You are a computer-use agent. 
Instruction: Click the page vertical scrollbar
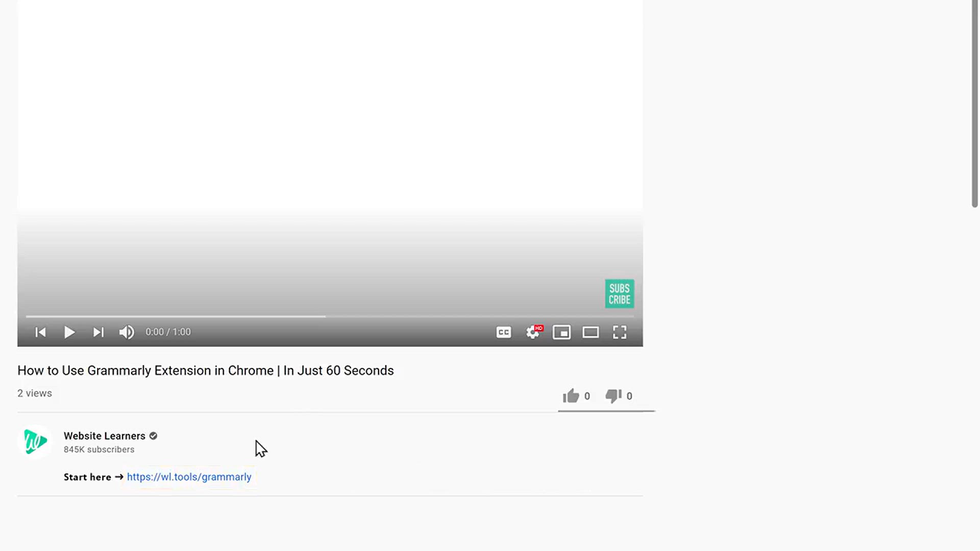click(x=975, y=104)
